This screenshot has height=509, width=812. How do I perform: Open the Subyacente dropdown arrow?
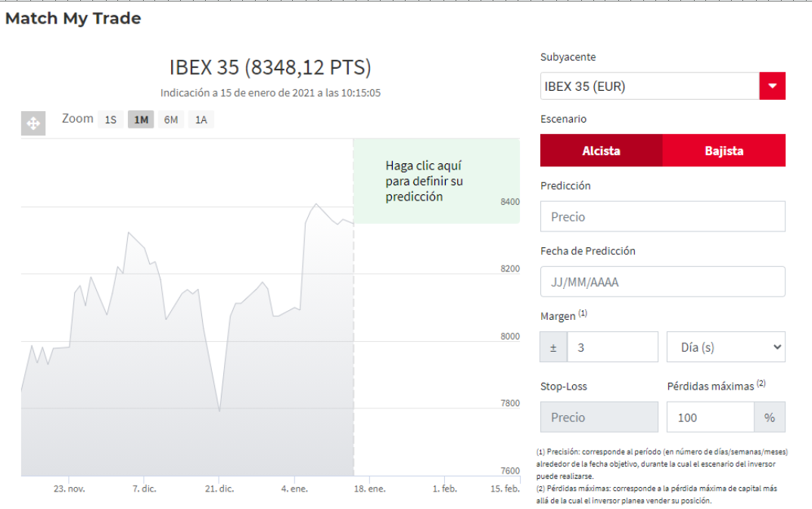(x=772, y=86)
